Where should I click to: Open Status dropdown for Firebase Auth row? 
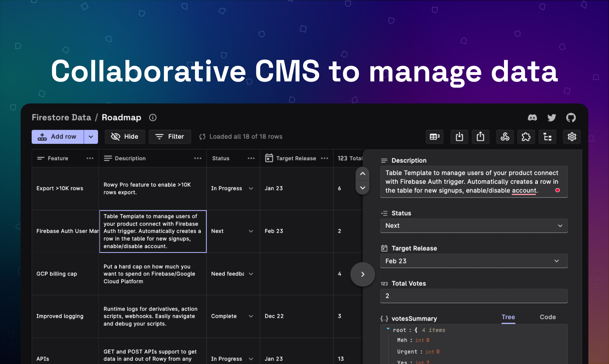pyautogui.click(x=251, y=231)
